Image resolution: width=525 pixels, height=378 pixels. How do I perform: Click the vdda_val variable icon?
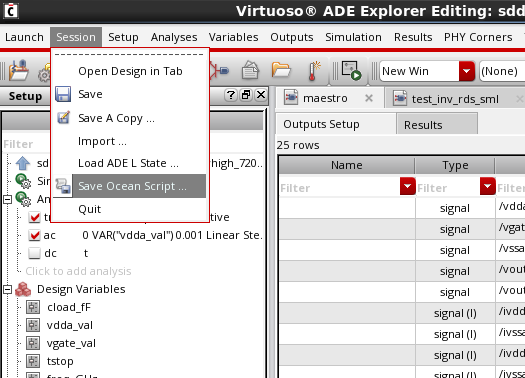click(x=33, y=325)
